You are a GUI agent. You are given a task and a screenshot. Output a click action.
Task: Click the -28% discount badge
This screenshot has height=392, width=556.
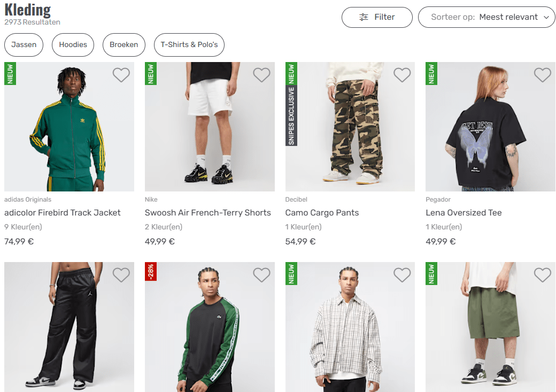(150, 272)
